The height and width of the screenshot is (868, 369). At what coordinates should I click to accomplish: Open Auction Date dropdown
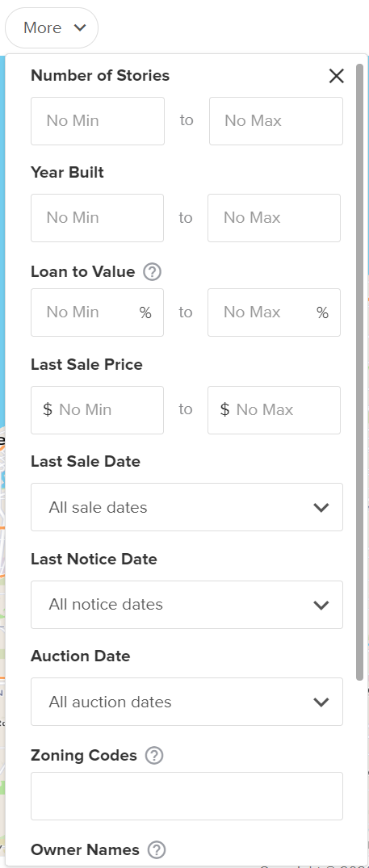tap(187, 702)
